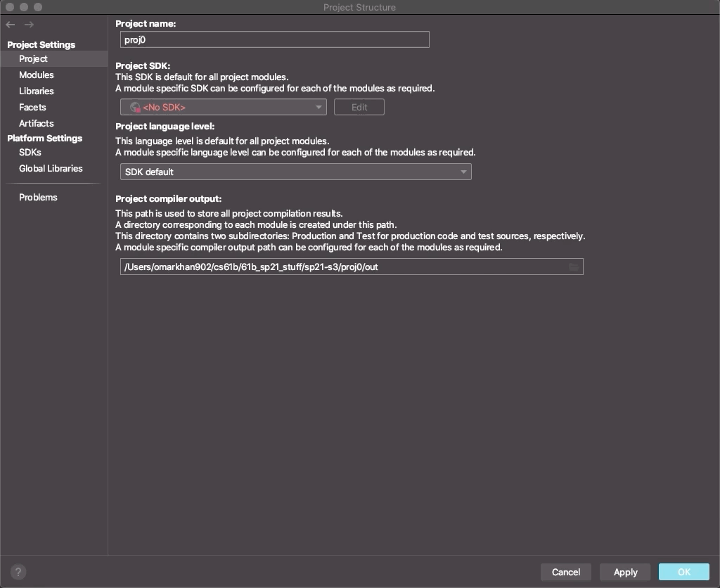
Task: Click the compiler output path field
Action: (345, 266)
